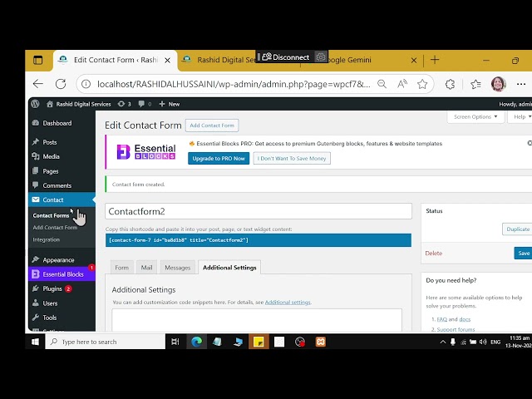
Task: Switch to the Mail tab
Action: 146,268
